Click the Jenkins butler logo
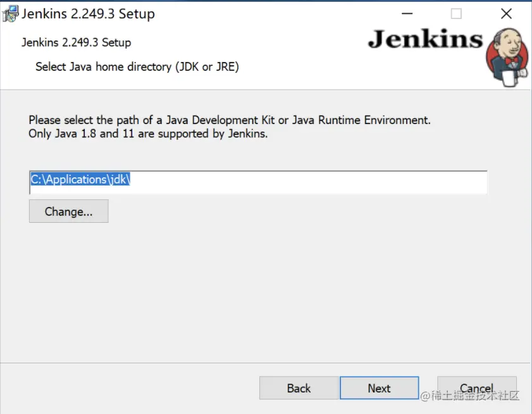The height and width of the screenshot is (414, 532). [507, 57]
